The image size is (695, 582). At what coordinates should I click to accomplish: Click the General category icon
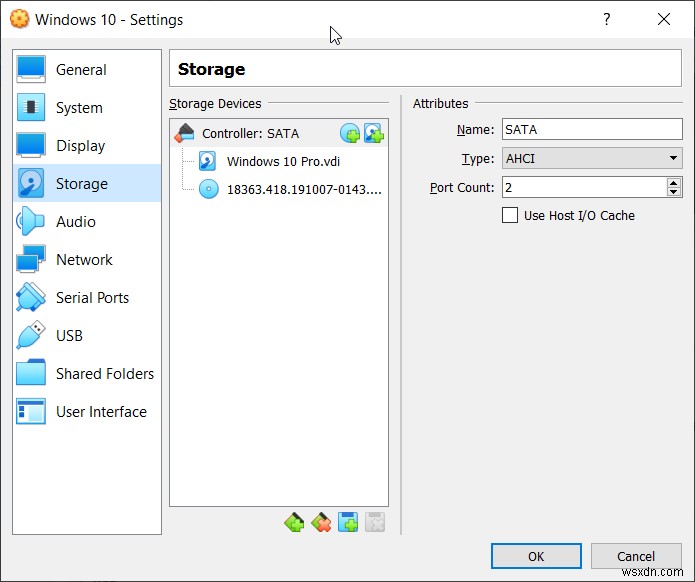click(31, 69)
